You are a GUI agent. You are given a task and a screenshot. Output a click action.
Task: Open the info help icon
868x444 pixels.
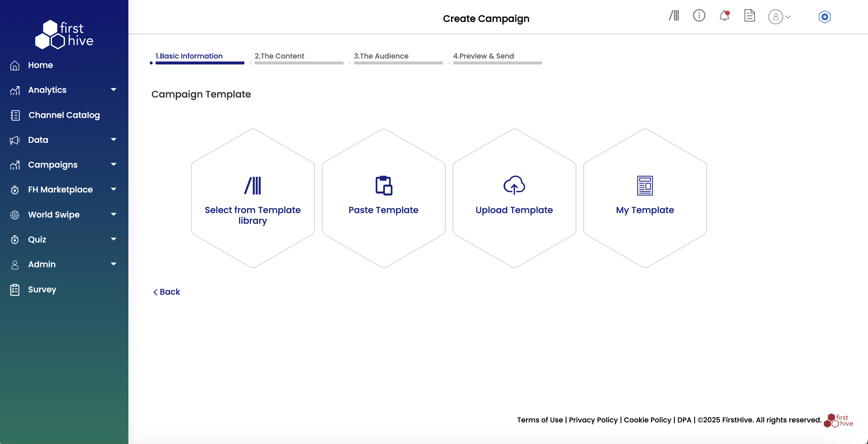[699, 16]
